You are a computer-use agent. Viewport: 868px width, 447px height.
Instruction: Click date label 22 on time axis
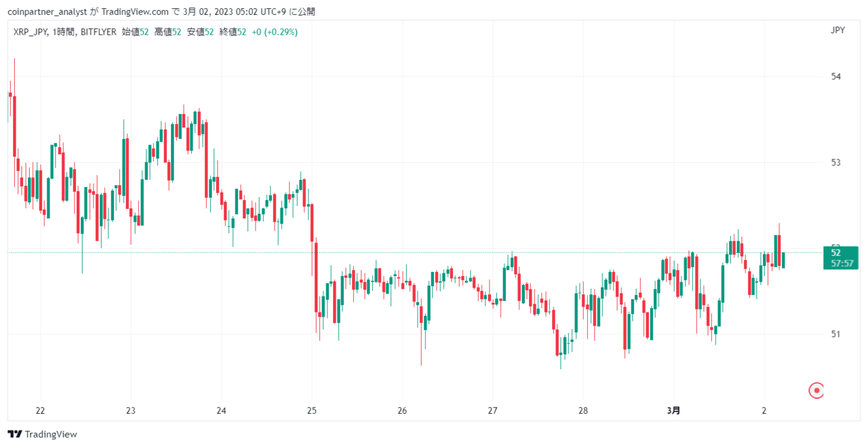coord(40,410)
